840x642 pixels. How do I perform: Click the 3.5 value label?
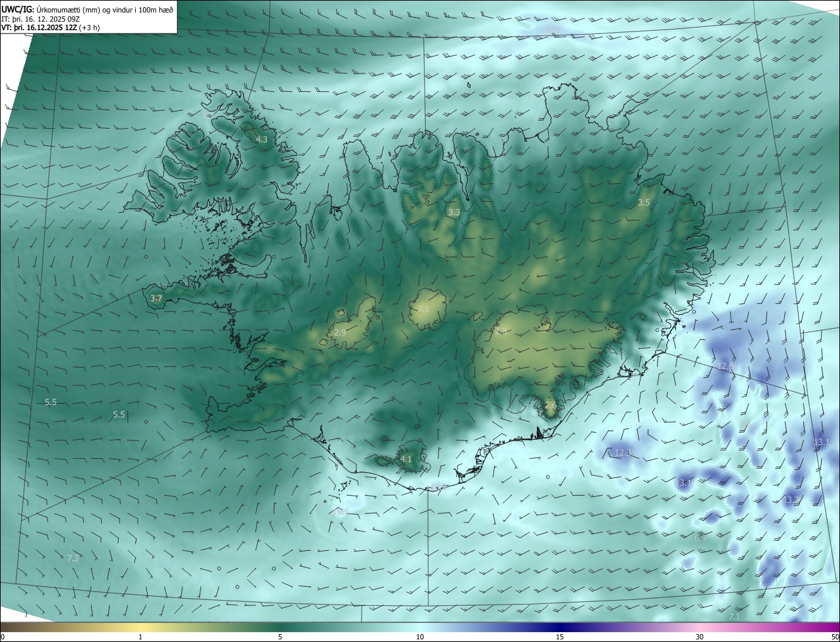(x=644, y=203)
